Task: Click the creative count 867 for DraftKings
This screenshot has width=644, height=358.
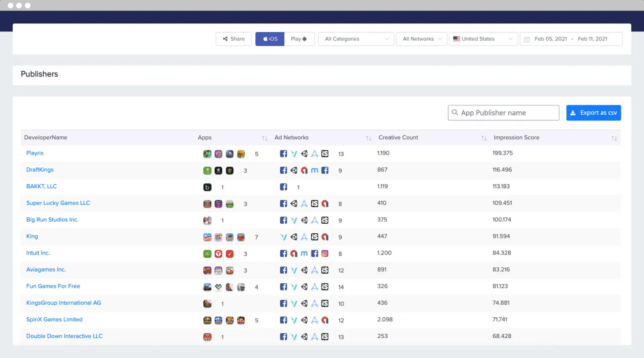Action: tap(382, 170)
